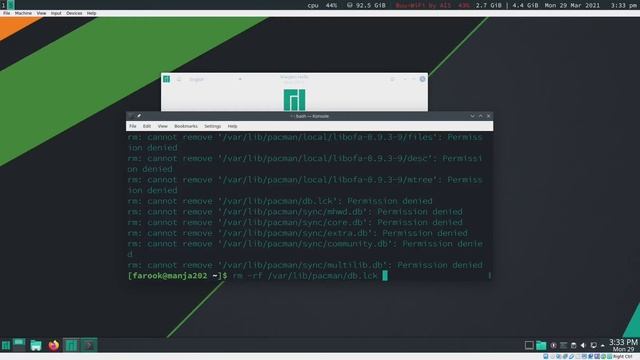
Task: Click the 3:33 pm time in top bar
Action: [x=624, y=5]
